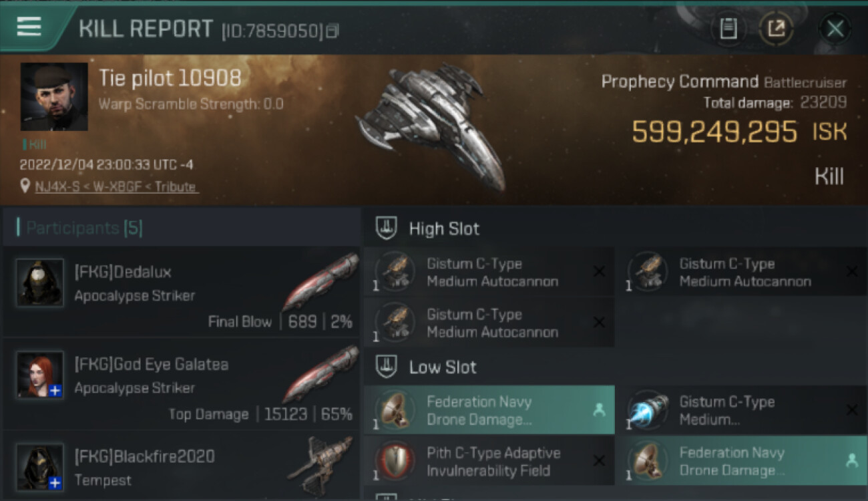Screen dimensions: 868x501
Task: Click the person icon on right Federation Navy module
Action: [851, 461]
